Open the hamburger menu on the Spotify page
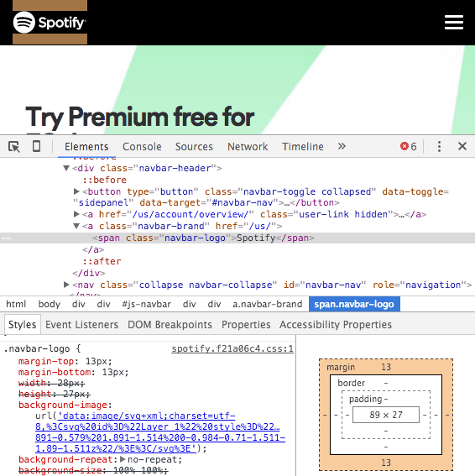 (454, 23)
